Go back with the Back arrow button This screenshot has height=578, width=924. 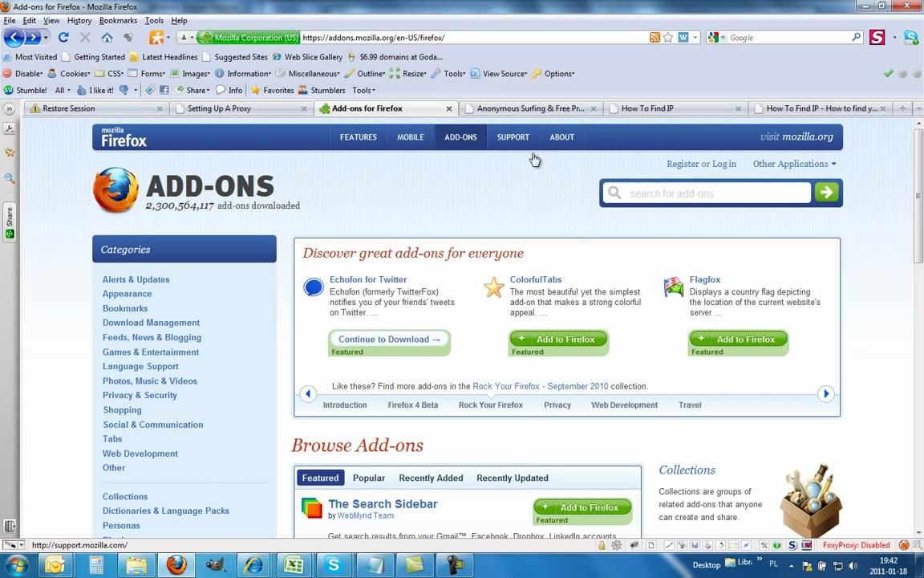pyautogui.click(x=14, y=38)
